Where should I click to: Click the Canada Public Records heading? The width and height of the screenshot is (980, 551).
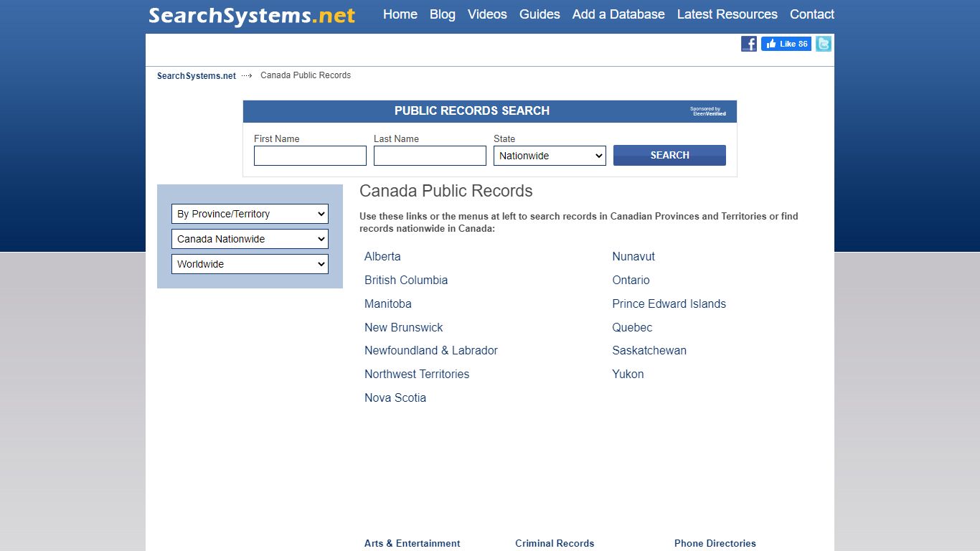(446, 191)
